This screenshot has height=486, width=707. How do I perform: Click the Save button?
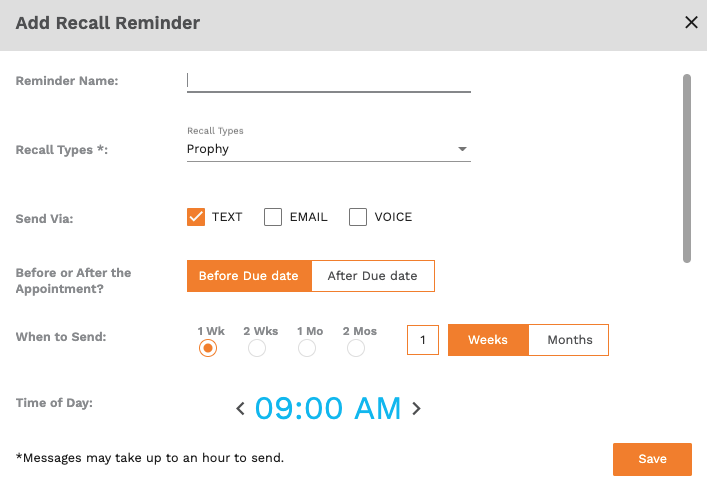[x=652, y=459]
